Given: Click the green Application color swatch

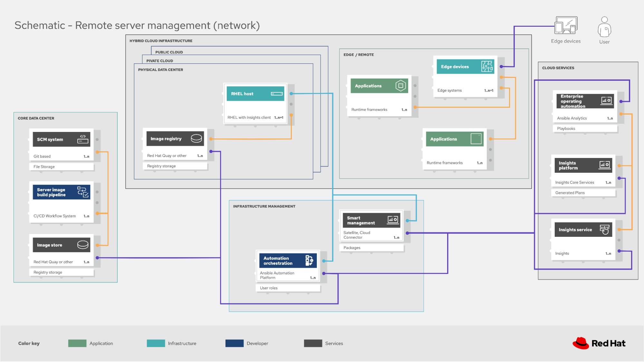Looking at the screenshot, I should pyautogui.click(x=77, y=343).
